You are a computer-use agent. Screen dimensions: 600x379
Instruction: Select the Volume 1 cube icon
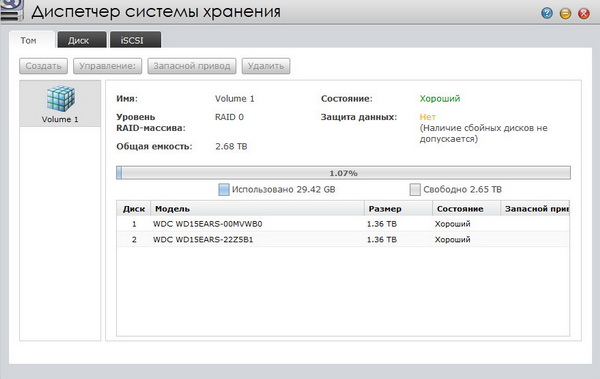[x=60, y=98]
